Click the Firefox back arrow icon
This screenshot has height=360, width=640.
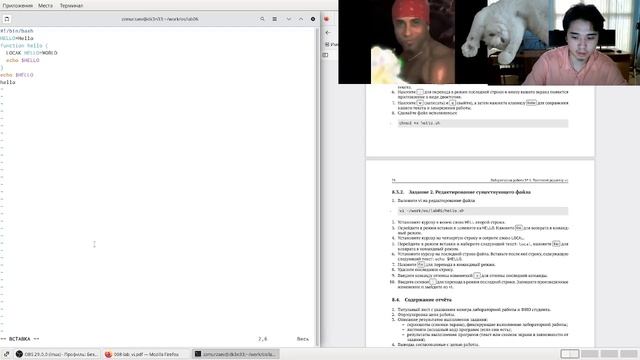click(328, 33)
